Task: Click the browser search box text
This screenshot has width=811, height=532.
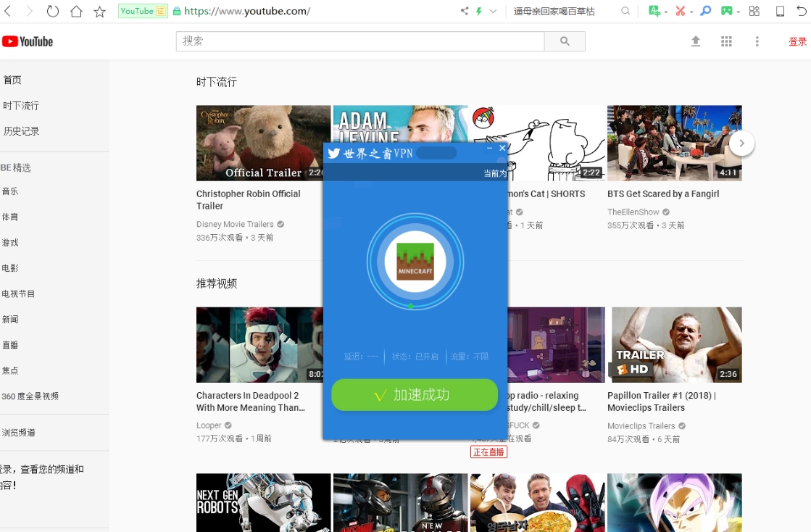Action: coord(554,12)
